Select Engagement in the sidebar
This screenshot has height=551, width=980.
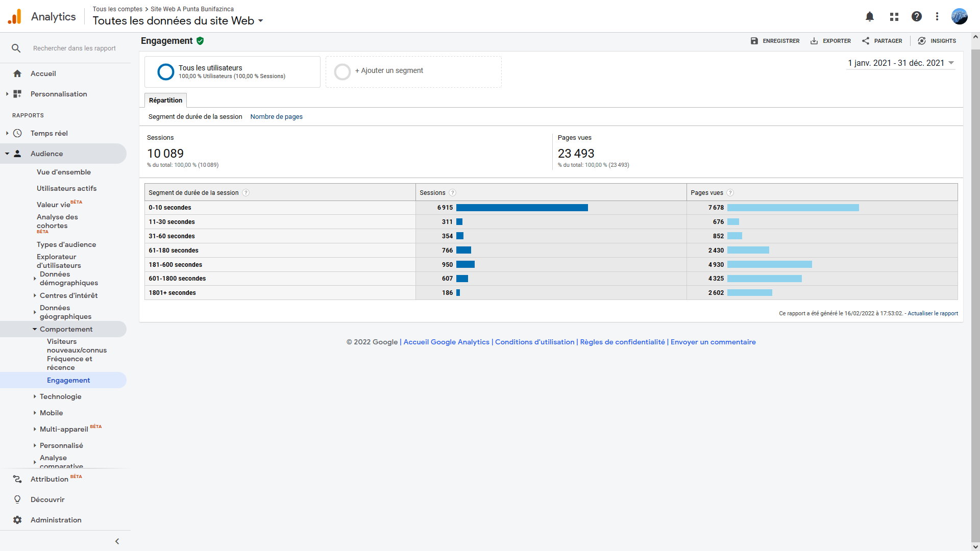(x=68, y=380)
